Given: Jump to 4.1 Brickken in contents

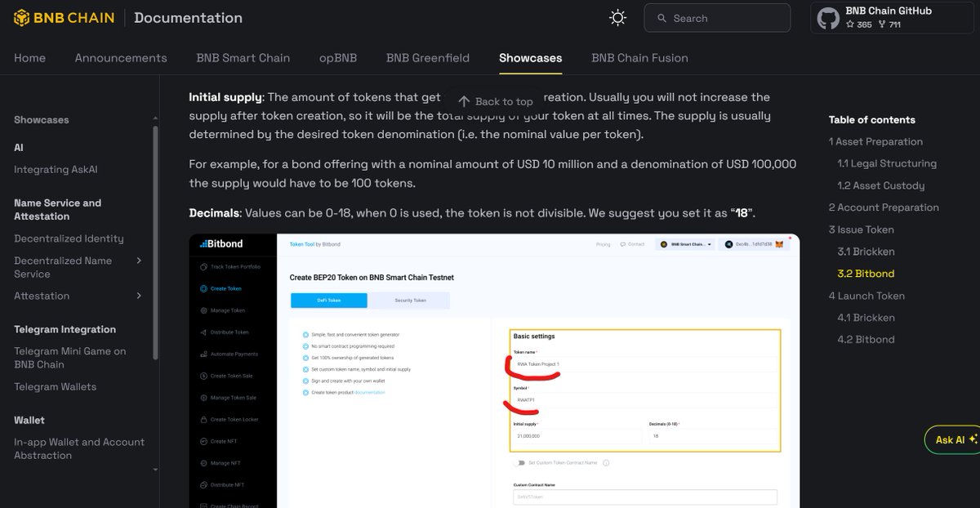Looking at the screenshot, I should [x=866, y=318].
